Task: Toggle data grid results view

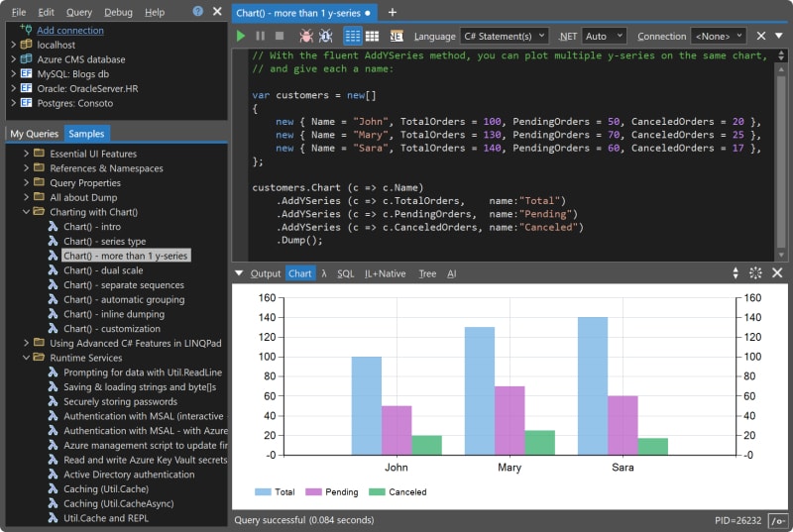Action: tap(374, 36)
